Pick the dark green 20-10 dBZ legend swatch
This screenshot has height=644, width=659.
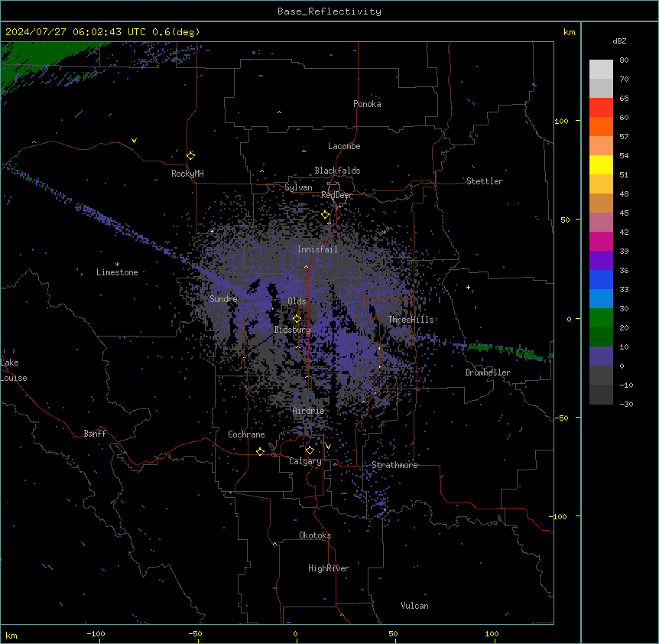[x=601, y=337]
